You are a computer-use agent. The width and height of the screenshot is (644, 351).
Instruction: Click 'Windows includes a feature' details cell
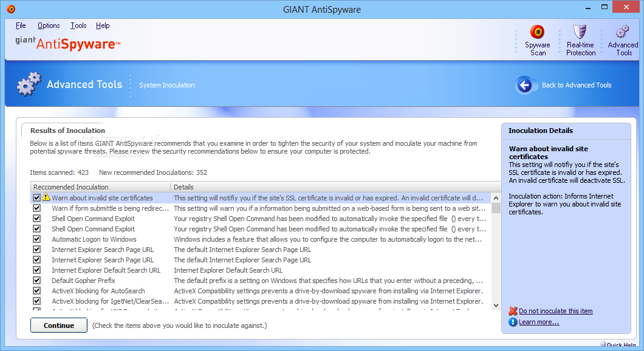click(327, 239)
